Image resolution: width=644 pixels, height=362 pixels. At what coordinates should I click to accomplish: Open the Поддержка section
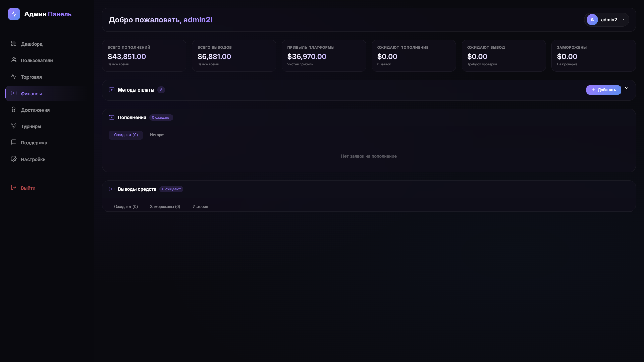47,142
